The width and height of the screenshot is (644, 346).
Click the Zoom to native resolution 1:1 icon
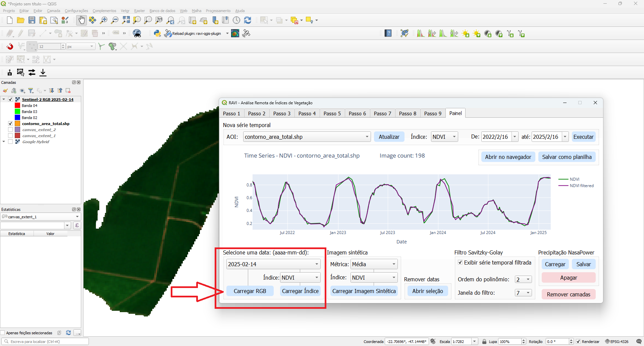159,20
